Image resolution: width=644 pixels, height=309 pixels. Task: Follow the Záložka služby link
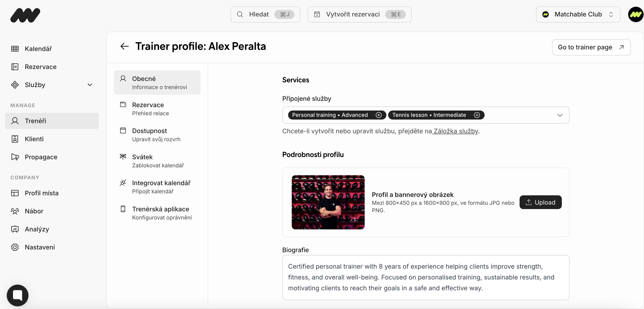(x=455, y=131)
